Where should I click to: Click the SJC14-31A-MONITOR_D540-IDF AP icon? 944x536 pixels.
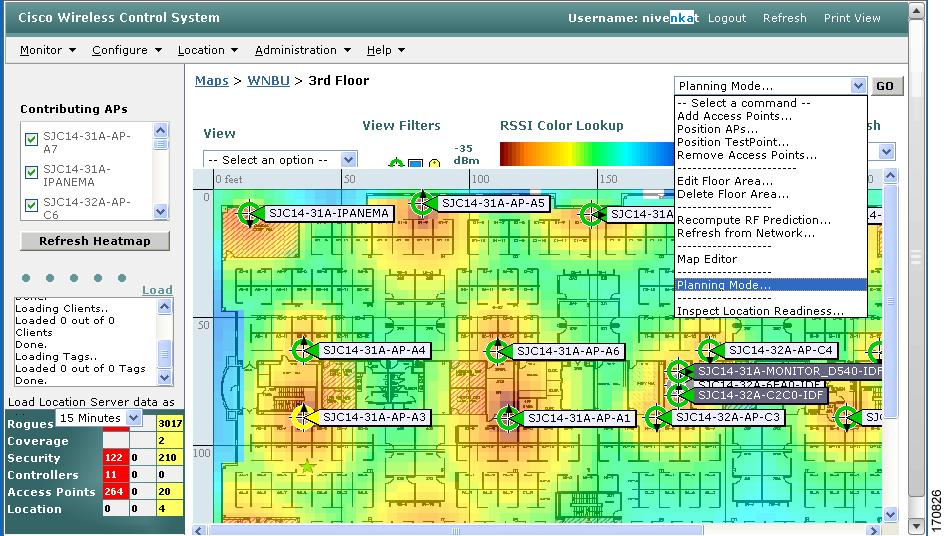tap(678, 371)
